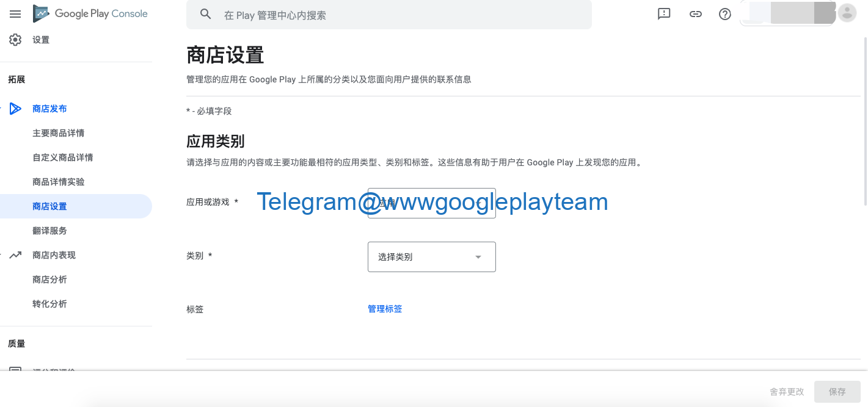Open the help question mark icon

coord(725,14)
